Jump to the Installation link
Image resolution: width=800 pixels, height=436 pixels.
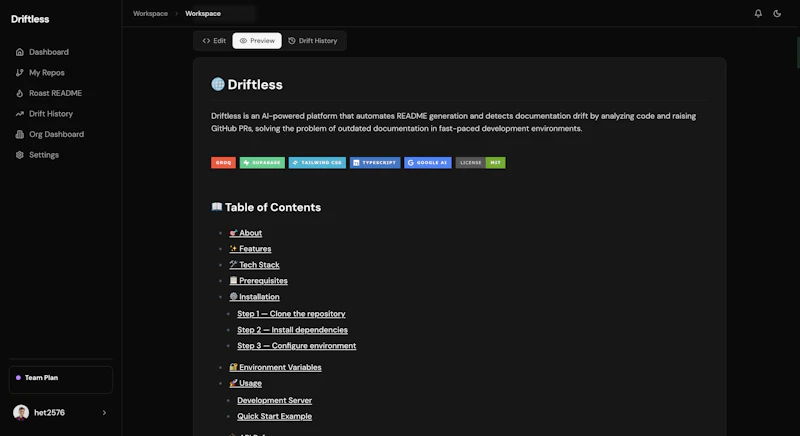coord(254,297)
